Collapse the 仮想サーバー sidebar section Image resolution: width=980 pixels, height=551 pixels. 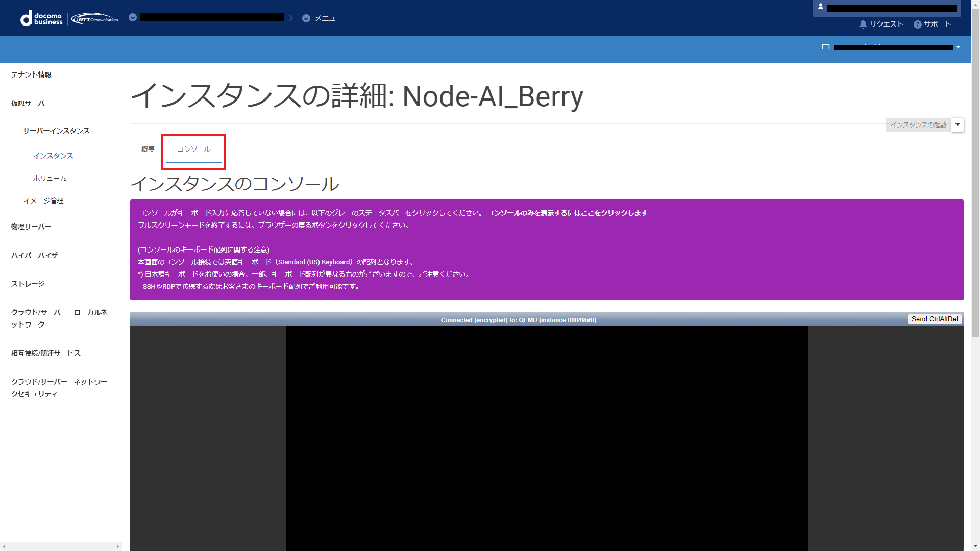click(31, 103)
